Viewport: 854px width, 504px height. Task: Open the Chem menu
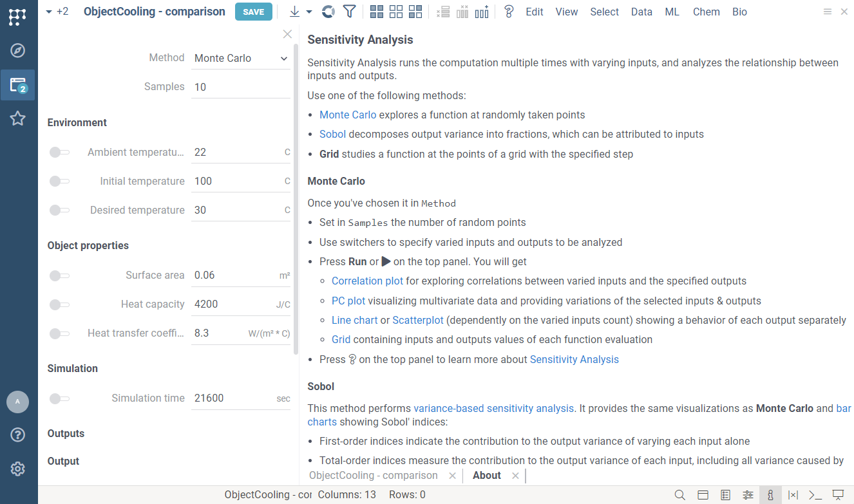click(706, 12)
